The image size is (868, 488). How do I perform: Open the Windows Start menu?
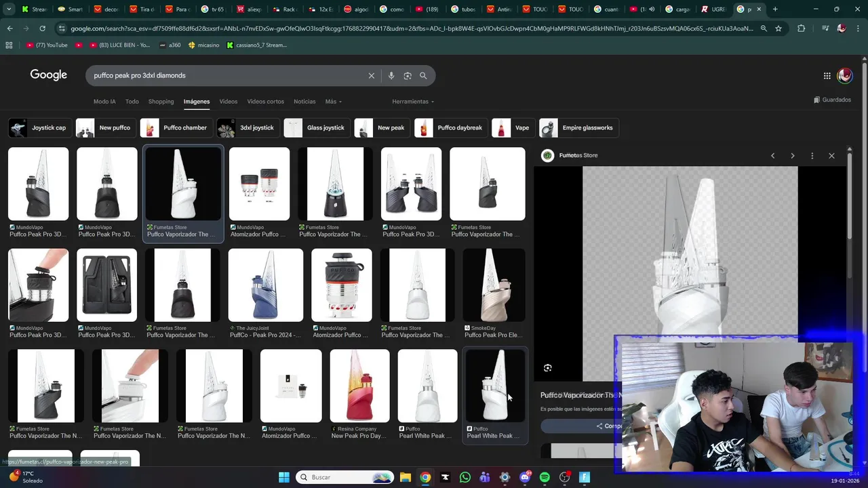pyautogui.click(x=284, y=477)
